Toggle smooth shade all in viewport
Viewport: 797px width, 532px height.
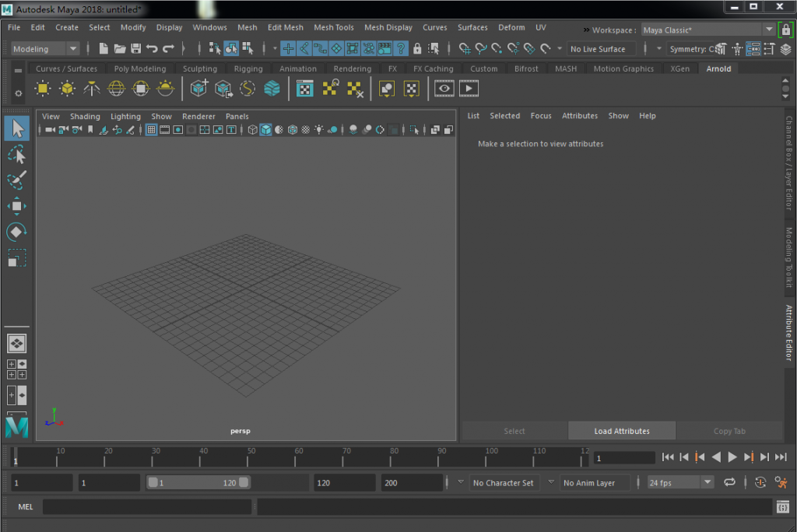pos(266,130)
